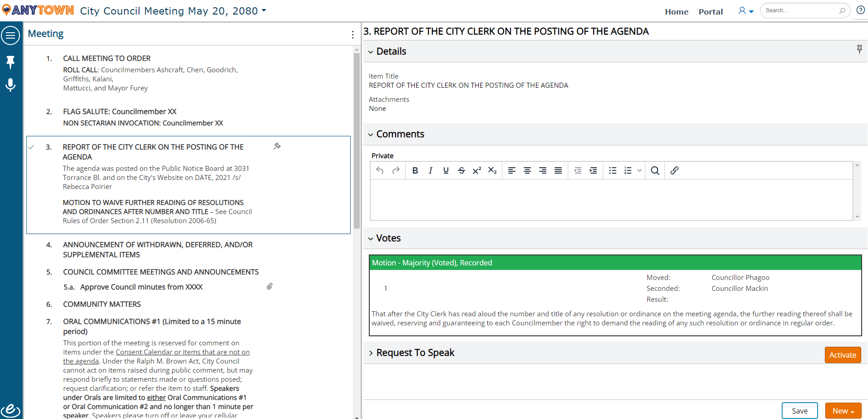
Task: Click into the Private comment text area
Action: 611,200
